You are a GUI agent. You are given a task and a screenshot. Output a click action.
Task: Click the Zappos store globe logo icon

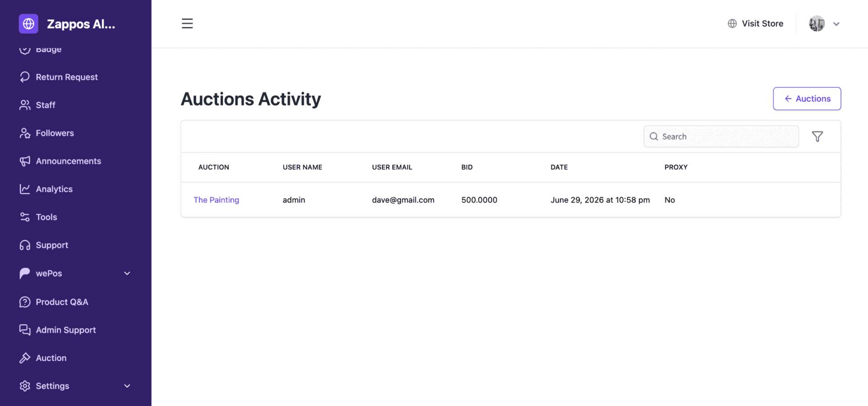[x=28, y=24]
